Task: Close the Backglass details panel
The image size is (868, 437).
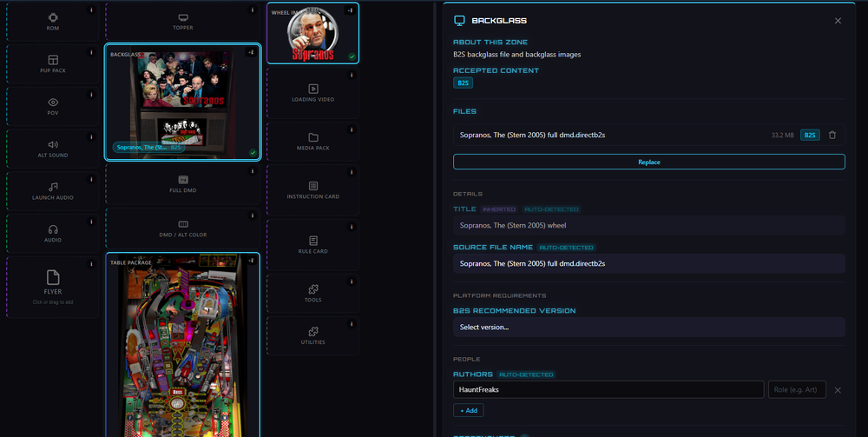Action: click(838, 21)
